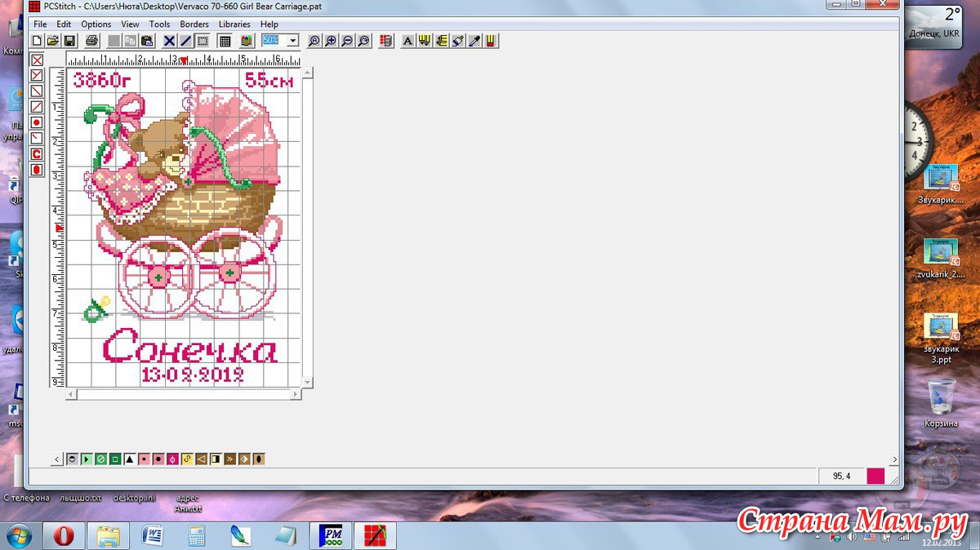Toggle the grid display icon
The height and width of the screenshot is (550, 980).
pos(225,41)
